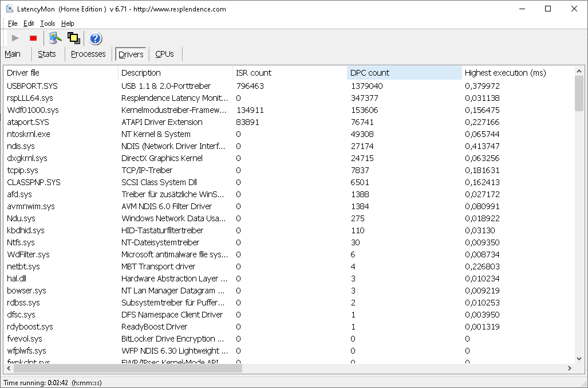Click vertical scrollbar down arrow
Screen dimensions: 588x388
pos(579,359)
